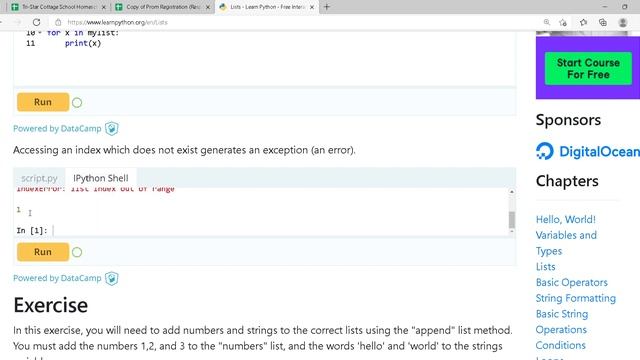Open the Conditions chapter
Screen dimensions: 640x360
tap(560, 345)
